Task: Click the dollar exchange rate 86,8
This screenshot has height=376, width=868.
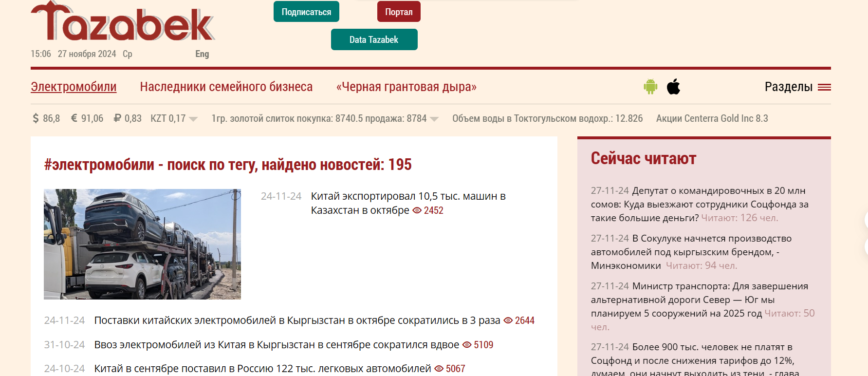Action: 46,118
